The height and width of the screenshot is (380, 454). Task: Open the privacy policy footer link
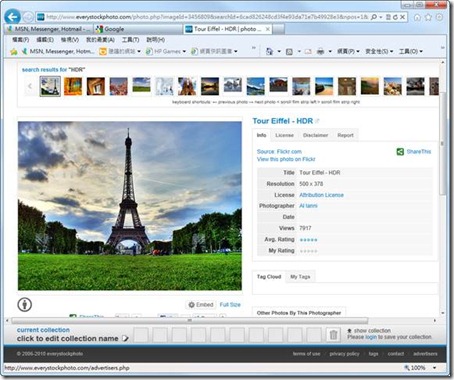tap(344, 354)
